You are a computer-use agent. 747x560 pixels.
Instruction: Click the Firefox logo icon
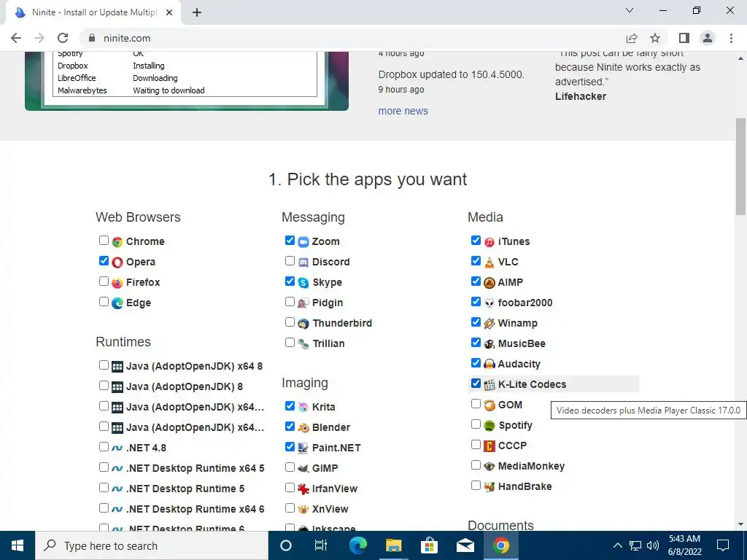(117, 283)
